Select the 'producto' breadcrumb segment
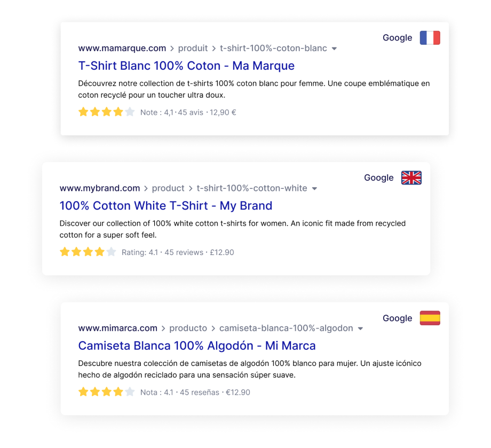 188,328
